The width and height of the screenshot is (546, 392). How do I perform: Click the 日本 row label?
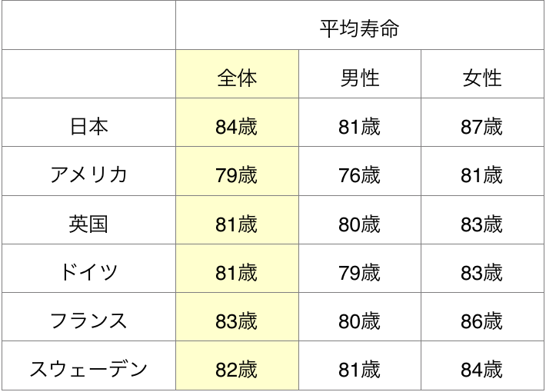pos(88,126)
